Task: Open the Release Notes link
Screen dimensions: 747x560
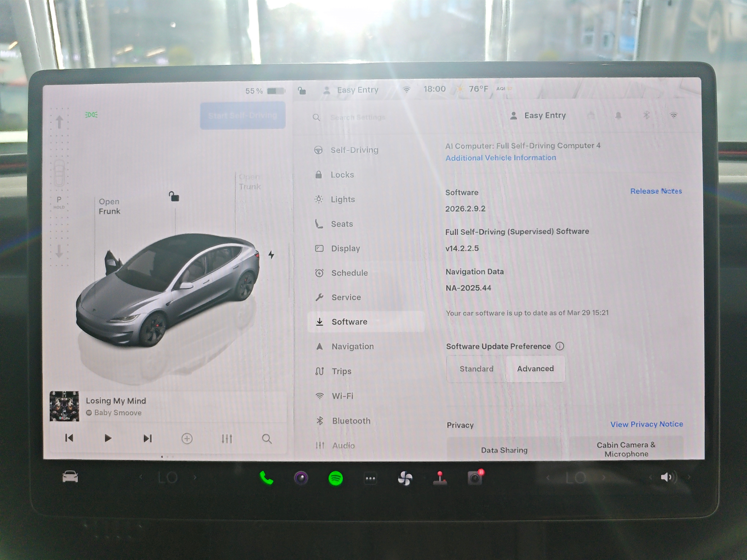Action: (x=655, y=191)
